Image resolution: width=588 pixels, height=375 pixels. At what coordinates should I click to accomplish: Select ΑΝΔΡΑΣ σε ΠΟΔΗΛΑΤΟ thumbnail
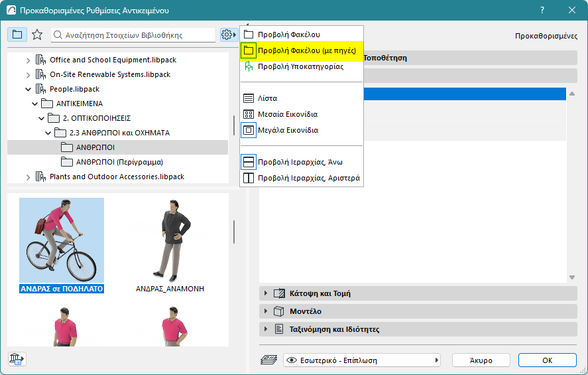[x=62, y=246]
